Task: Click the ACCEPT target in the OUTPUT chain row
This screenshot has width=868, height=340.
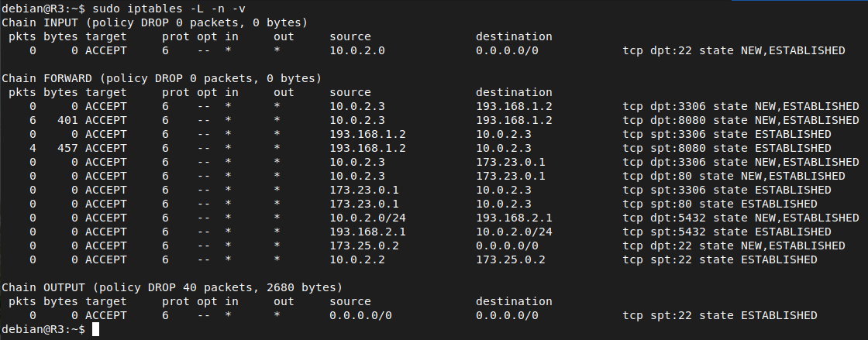Action: 105,315
